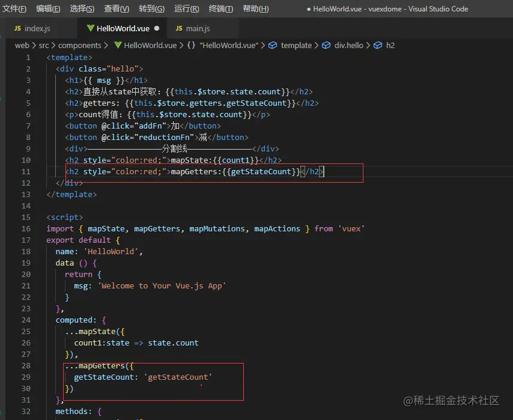Open the 编辑(E) menu
Screen dimensions: 513x420
coord(48,8)
